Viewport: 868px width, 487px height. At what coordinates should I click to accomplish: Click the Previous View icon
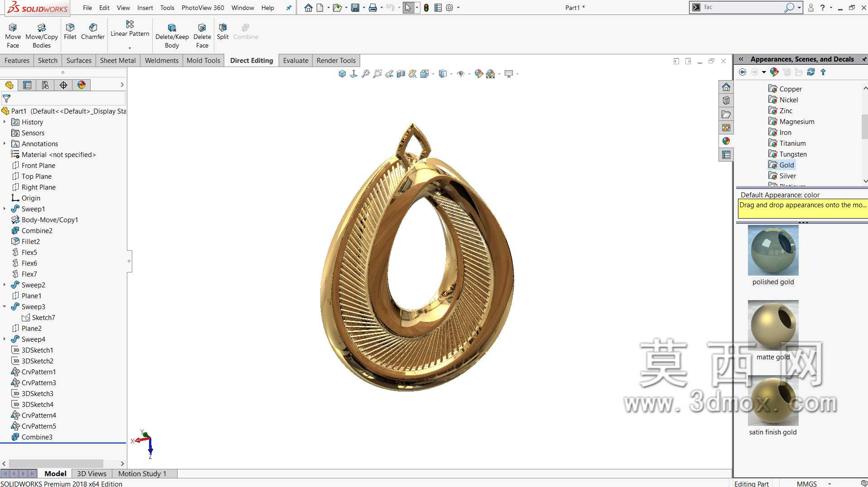click(389, 74)
